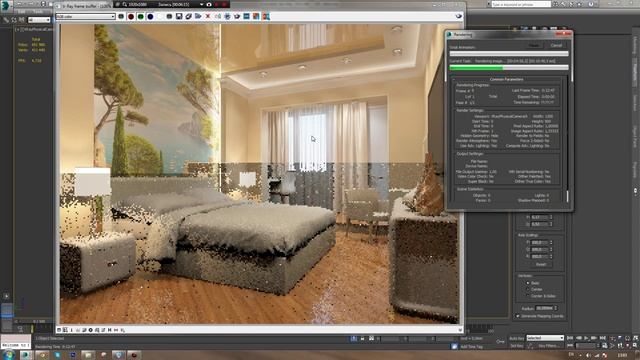Cancel the render in the Rendering dialog

point(556,45)
